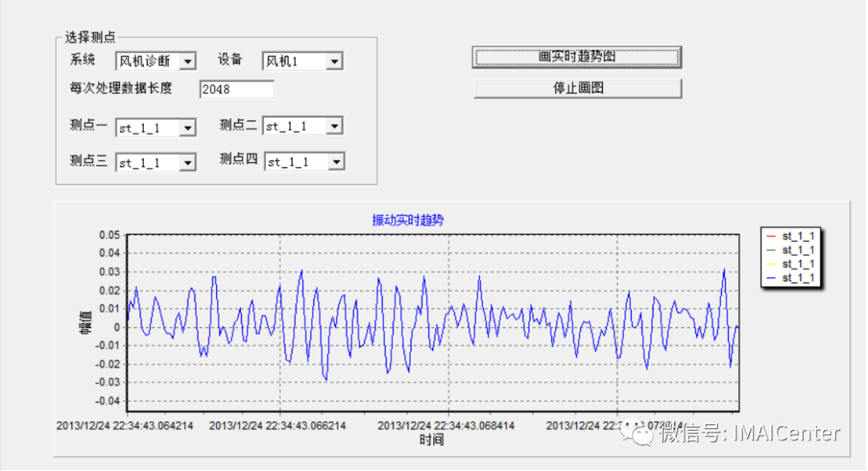This screenshot has width=868, height=471.
Task: Click the timestamp ending in 43.068414
Action: pyautogui.click(x=446, y=426)
